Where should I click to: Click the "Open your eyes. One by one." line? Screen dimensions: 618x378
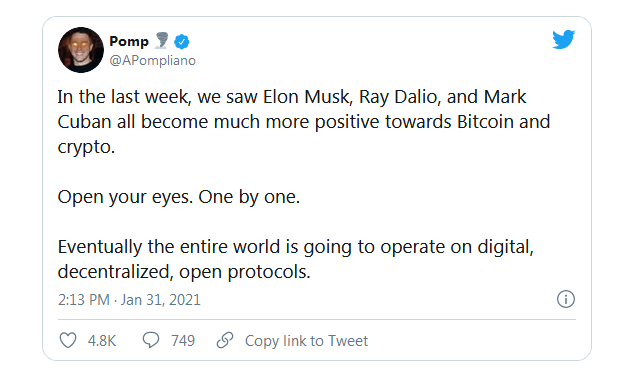pos(179,197)
